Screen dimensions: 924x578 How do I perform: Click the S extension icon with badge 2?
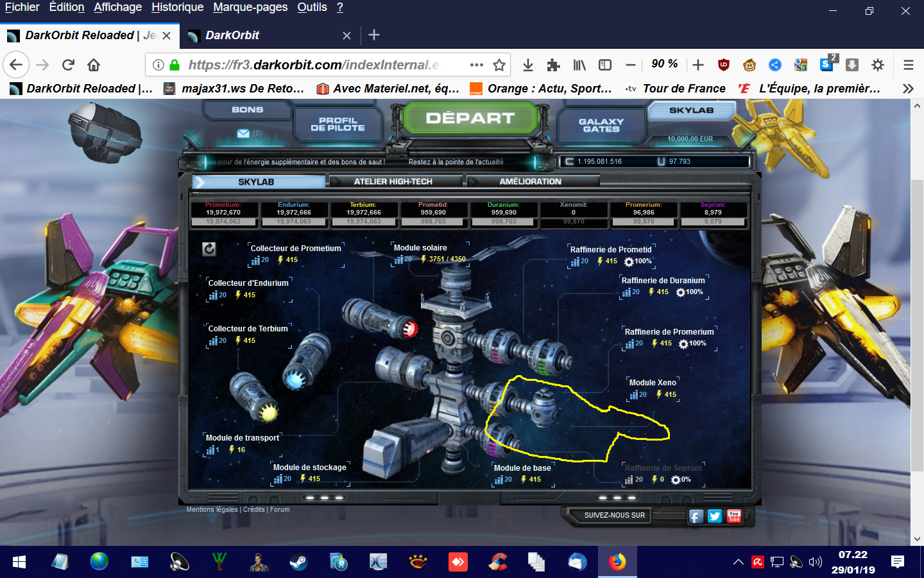[x=827, y=64]
